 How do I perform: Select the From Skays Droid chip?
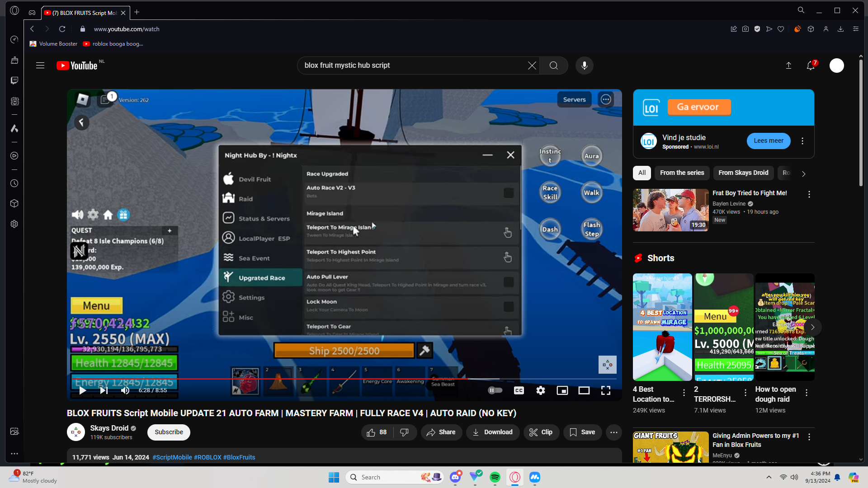point(743,173)
